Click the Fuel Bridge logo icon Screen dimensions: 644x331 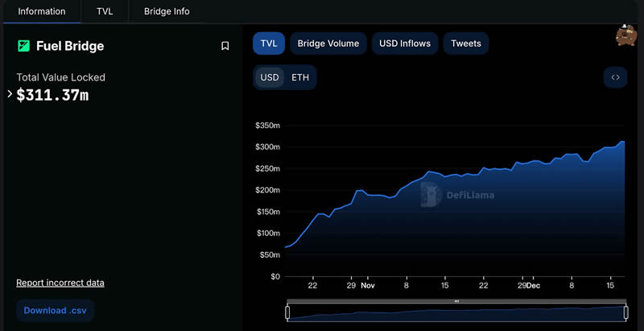pos(23,46)
